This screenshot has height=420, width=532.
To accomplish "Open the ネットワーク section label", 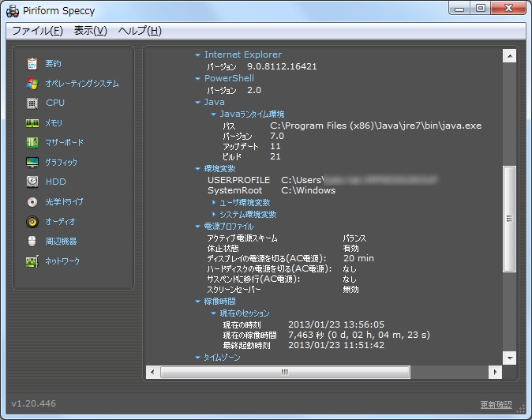I will click(62, 261).
